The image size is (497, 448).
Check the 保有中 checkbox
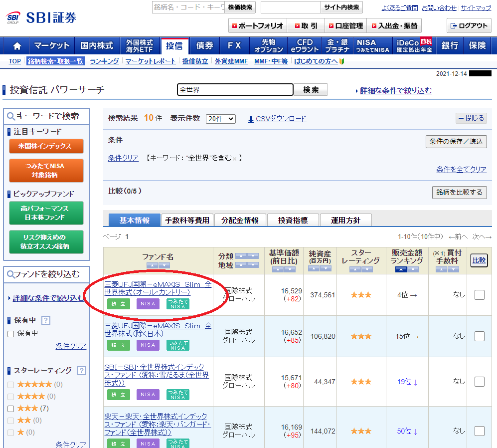11,334
